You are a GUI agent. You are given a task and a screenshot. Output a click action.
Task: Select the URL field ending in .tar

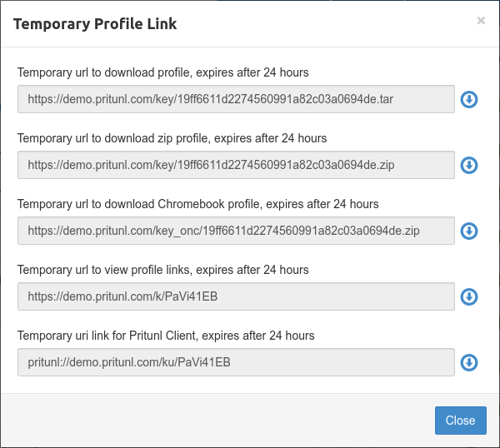(x=236, y=99)
